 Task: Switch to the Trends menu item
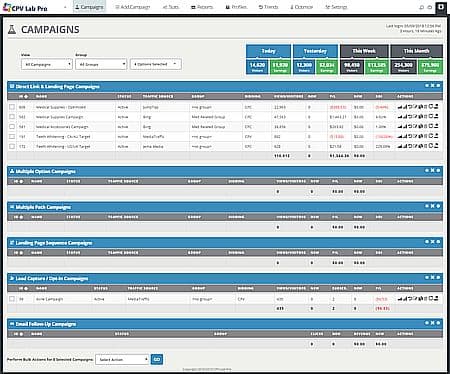tap(268, 7)
